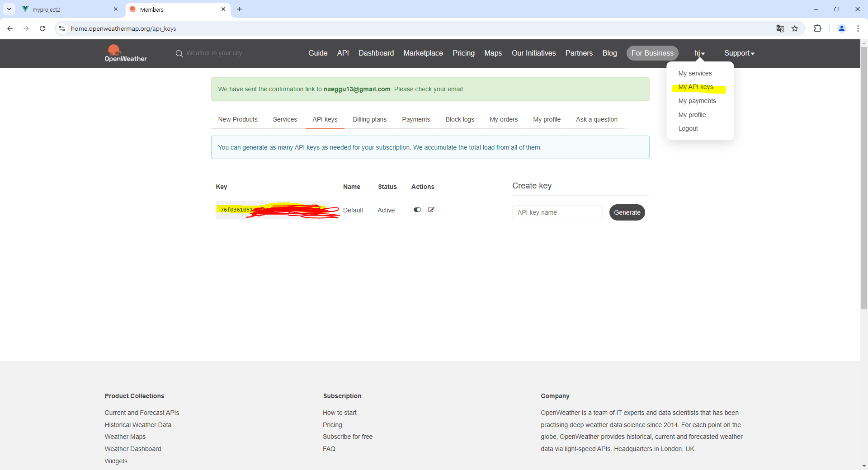Select My profile in the dropdown menu
This screenshot has width=868, height=470.
pos(692,115)
